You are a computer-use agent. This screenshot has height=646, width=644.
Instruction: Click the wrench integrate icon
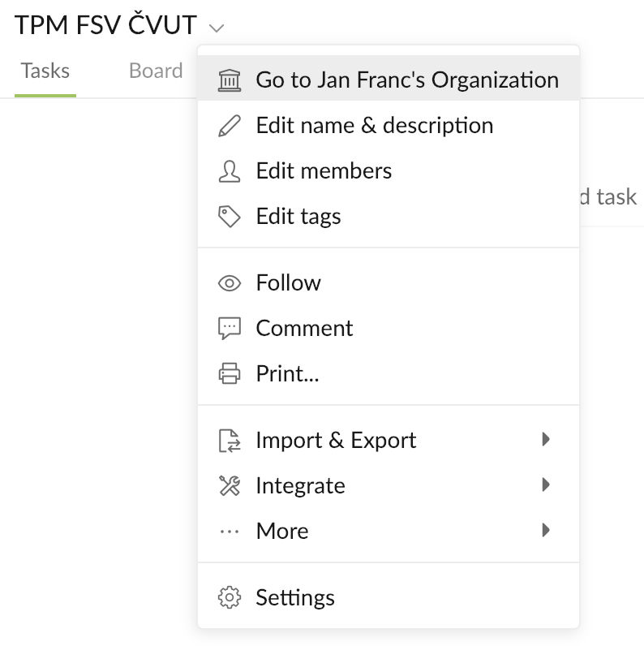(x=230, y=486)
